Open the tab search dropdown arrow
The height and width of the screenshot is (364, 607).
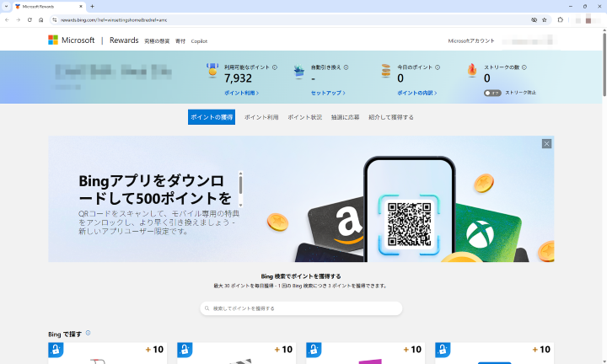click(6, 6)
